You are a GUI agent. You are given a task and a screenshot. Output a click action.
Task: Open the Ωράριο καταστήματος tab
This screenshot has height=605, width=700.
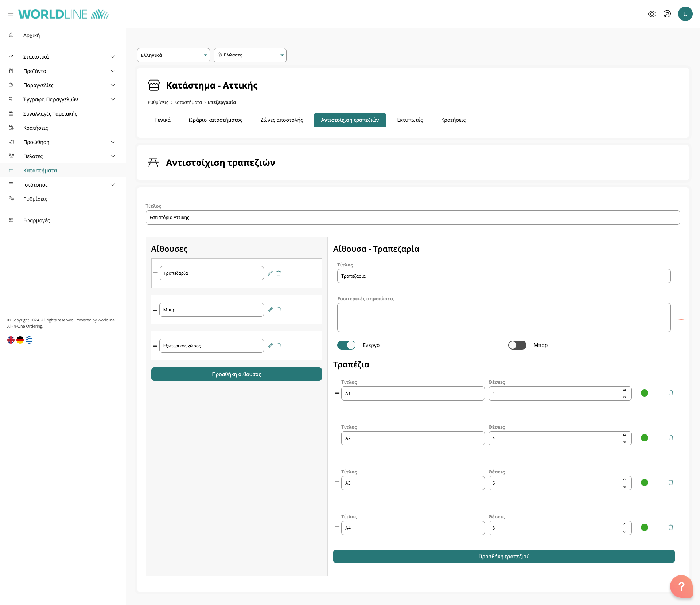pyautogui.click(x=215, y=120)
